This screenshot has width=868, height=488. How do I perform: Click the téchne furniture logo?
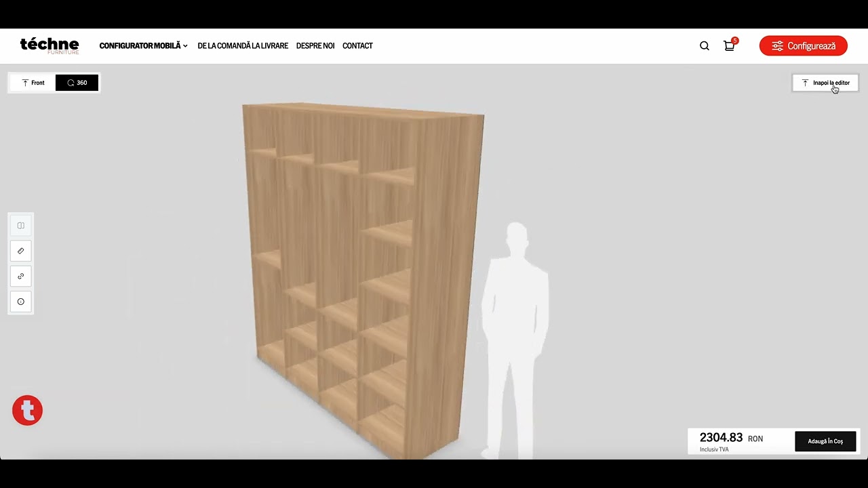[x=50, y=45]
